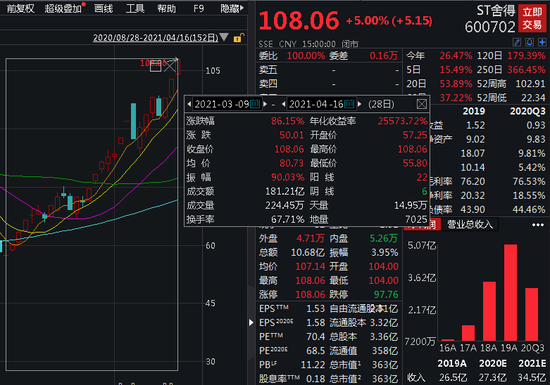550x385 pixels.
Task: Click the 2021E revenue estimate 34.5亿
Action: pyautogui.click(x=532, y=378)
